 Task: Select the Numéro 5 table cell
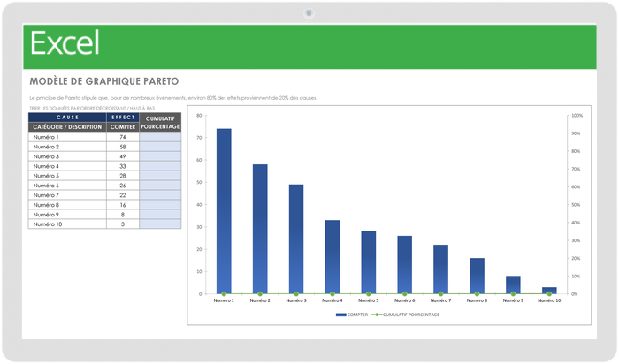[67, 176]
